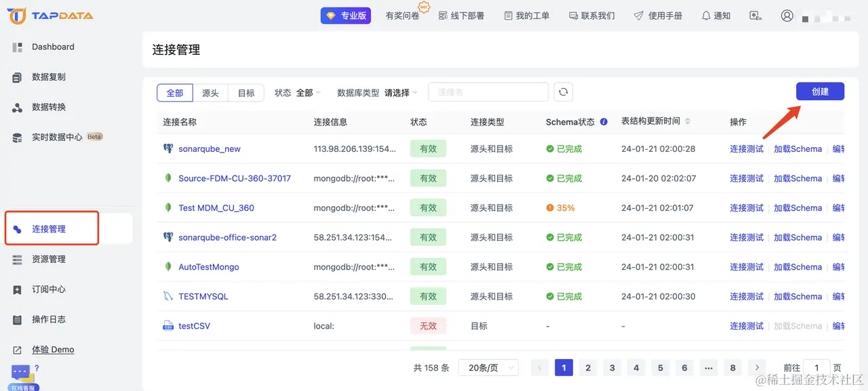Select the 目标 filter tab
Screen dimensions: 868x391
coord(246,93)
